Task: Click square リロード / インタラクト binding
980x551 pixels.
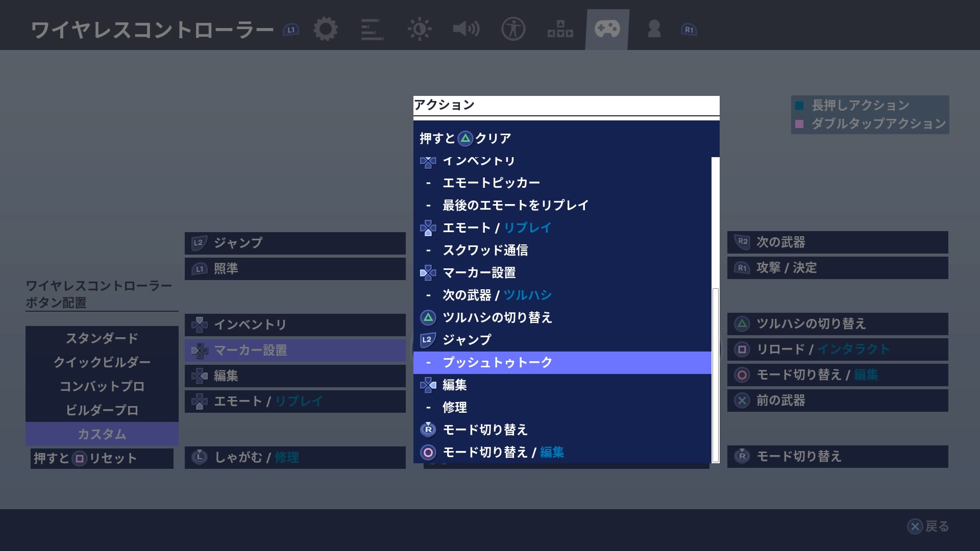Action: click(838, 349)
